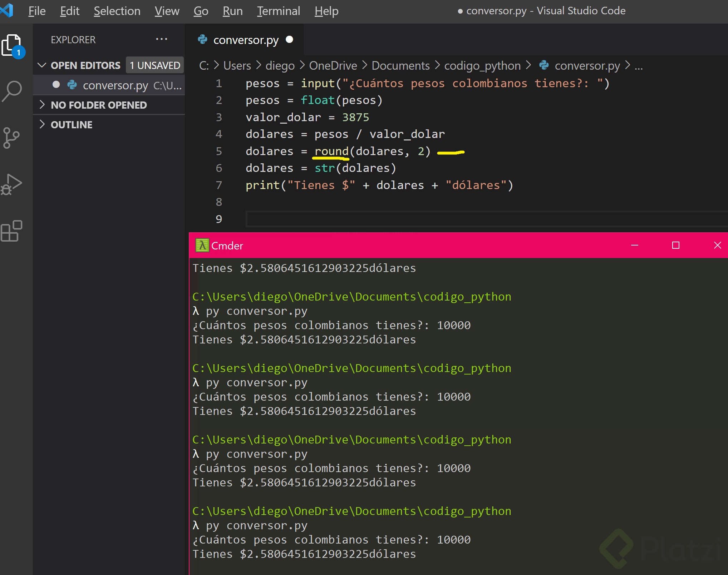Click the 1 UNSAVED badge
The width and height of the screenshot is (728, 575).
point(155,65)
